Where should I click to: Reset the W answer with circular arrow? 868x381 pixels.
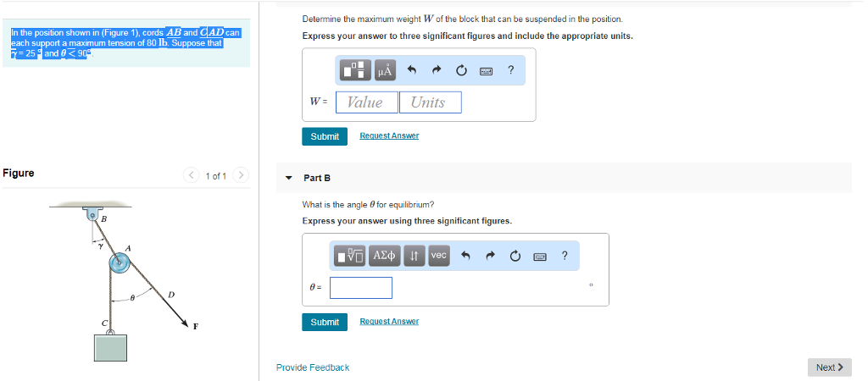(462, 70)
